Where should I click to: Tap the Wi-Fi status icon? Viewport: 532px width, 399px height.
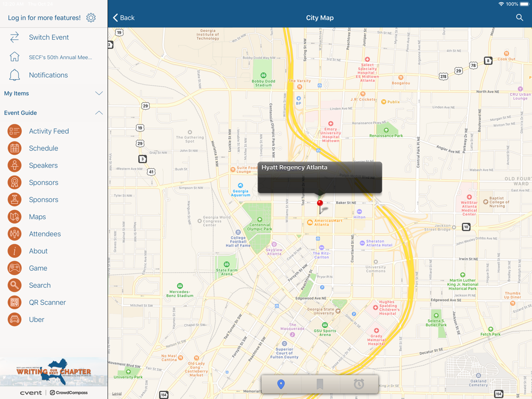click(501, 4)
